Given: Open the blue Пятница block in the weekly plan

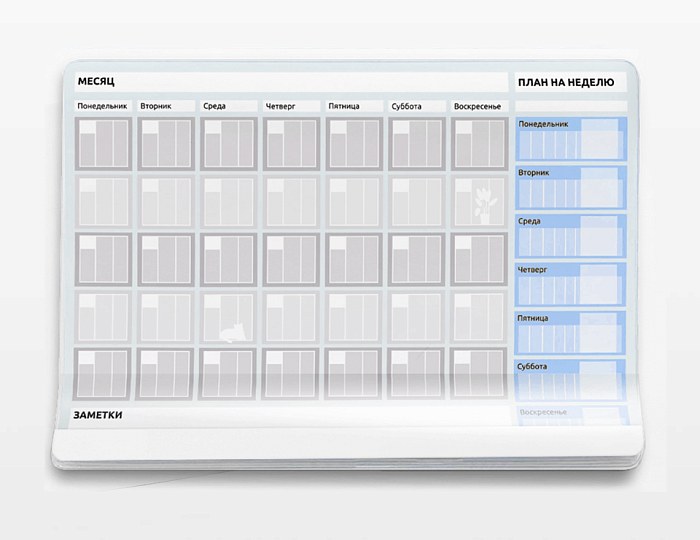Looking at the screenshot, I should tap(570, 333).
